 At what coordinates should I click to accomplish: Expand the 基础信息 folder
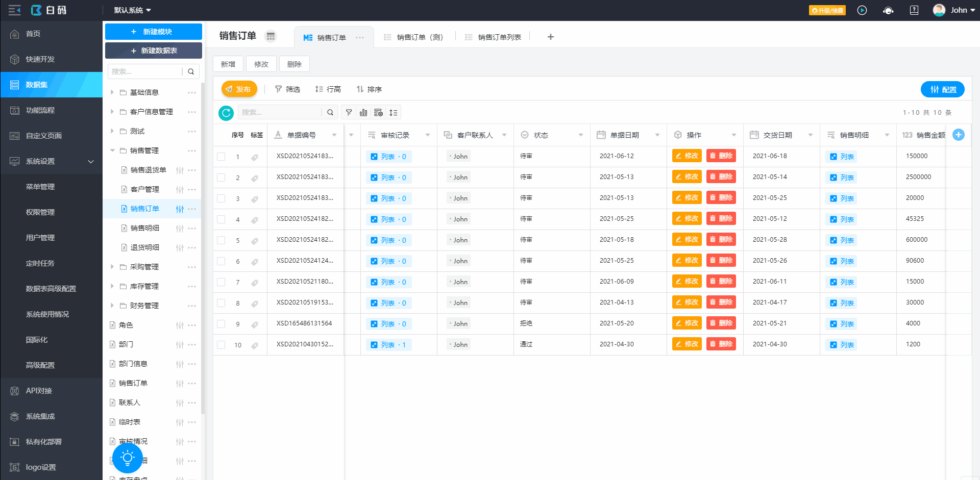click(112, 92)
